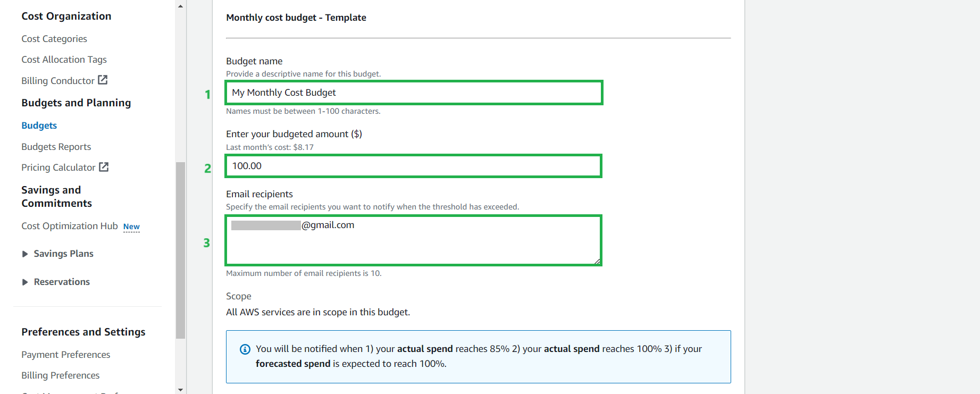Click the budgeted amount input field
The width and height of the screenshot is (980, 394).
click(x=414, y=166)
